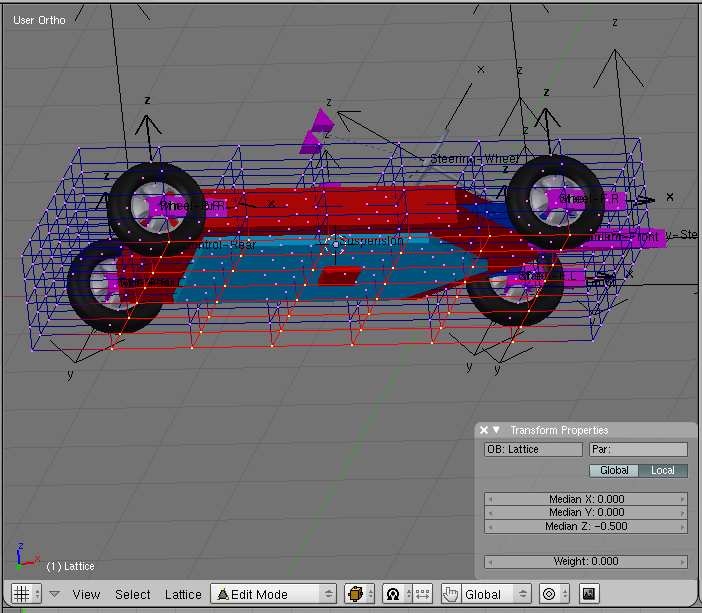This screenshot has height=613, width=702.
Task: Open the pivot point selector icon
Action: (397, 594)
